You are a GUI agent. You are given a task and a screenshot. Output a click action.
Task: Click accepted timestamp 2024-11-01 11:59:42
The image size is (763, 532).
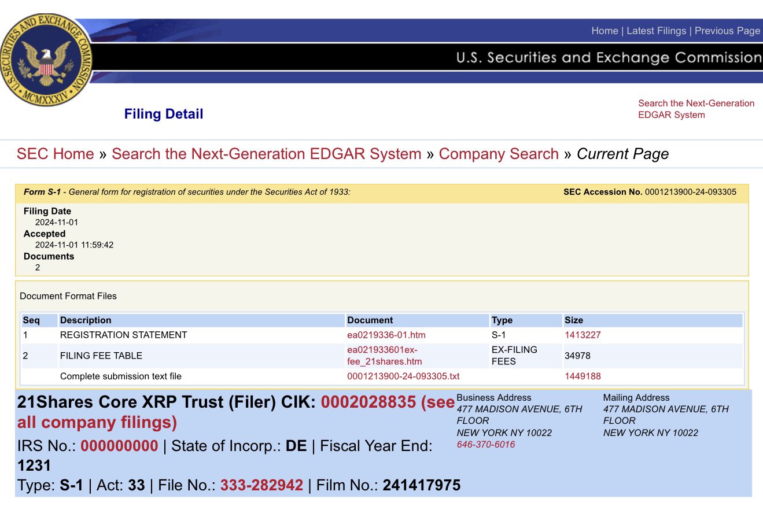(x=74, y=245)
